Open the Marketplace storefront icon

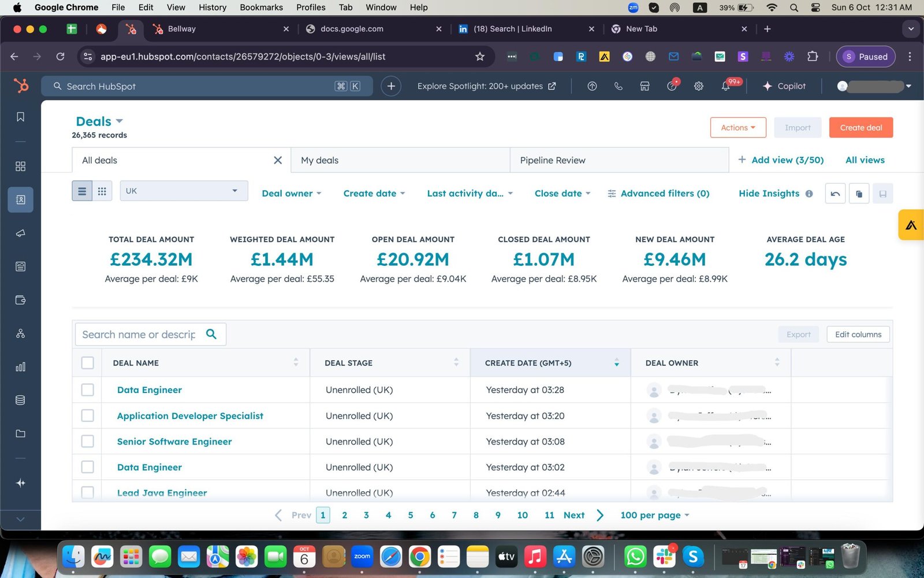point(645,86)
